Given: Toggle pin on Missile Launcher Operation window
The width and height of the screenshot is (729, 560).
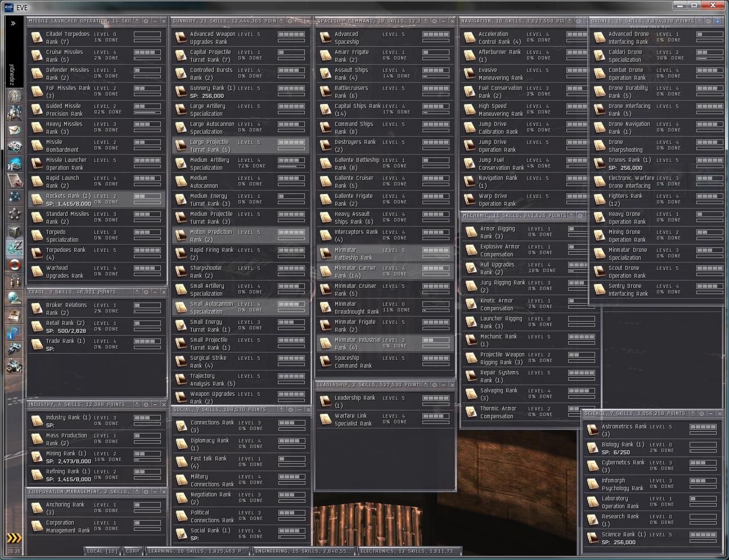Looking at the screenshot, I should (146, 21).
